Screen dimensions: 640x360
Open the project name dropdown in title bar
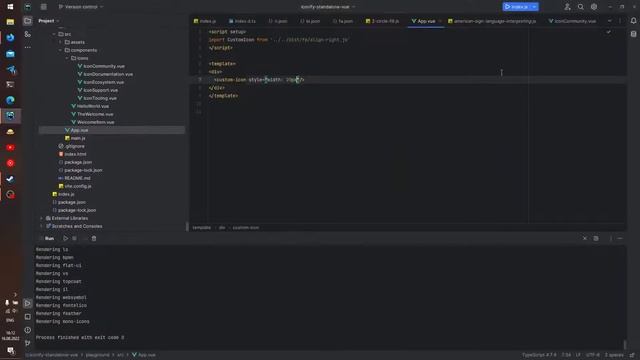[x=328, y=7]
